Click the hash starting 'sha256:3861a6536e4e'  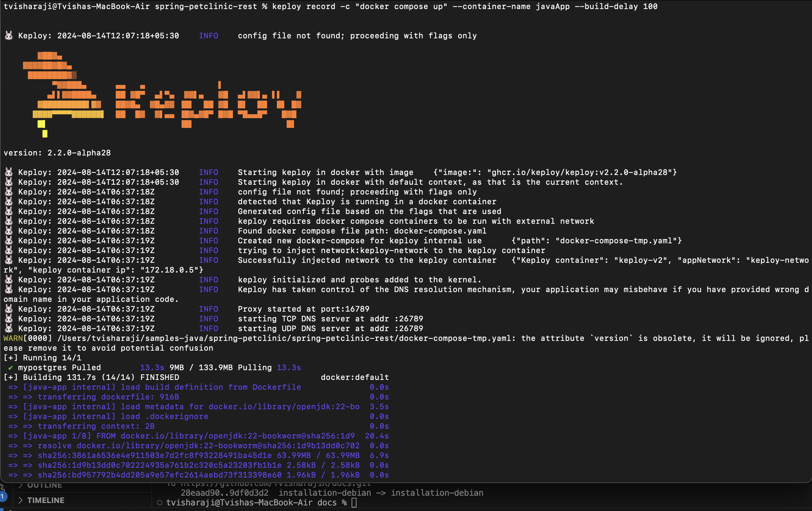155,455
